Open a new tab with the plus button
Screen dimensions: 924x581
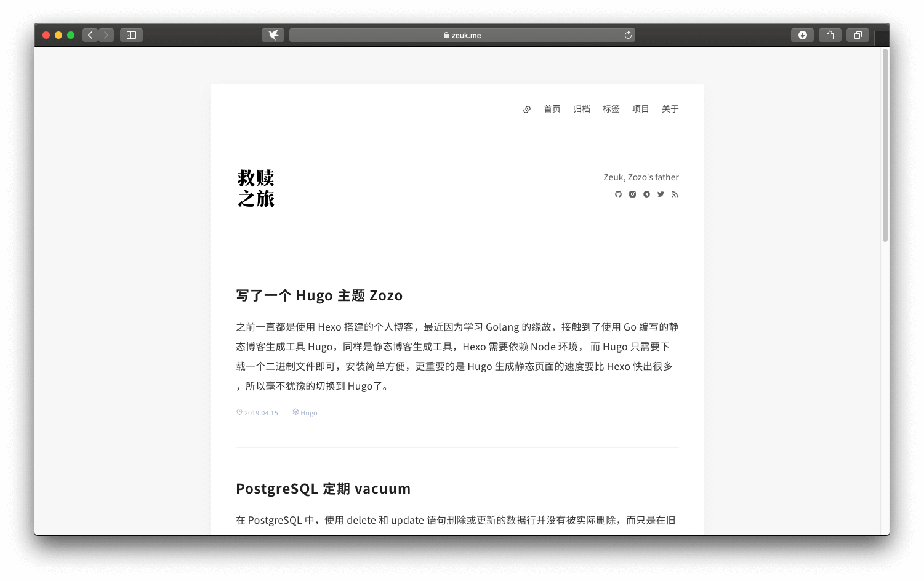point(882,38)
